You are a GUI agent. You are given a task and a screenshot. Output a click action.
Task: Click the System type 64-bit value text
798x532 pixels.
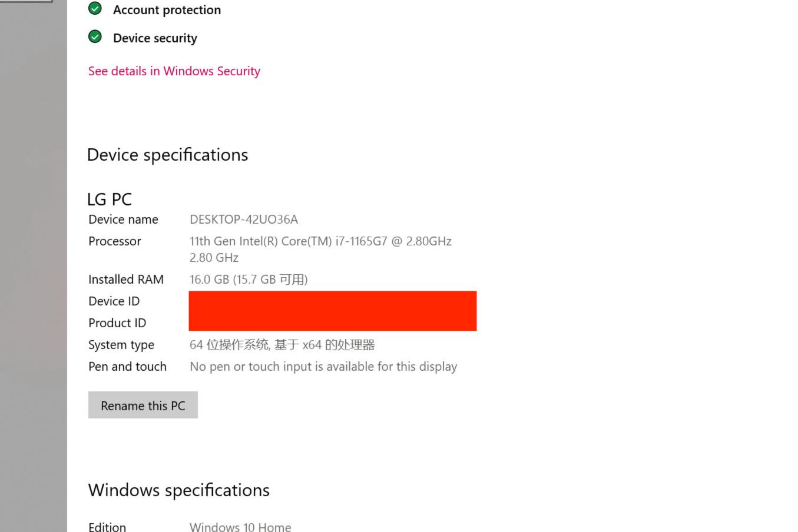(x=282, y=345)
